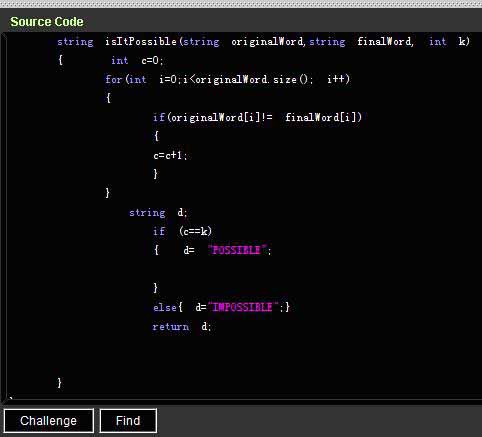The width and height of the screenshot is (482, 437).
Task: Place cursor on the int c=0 declaration
Action: tap(137, 60)
